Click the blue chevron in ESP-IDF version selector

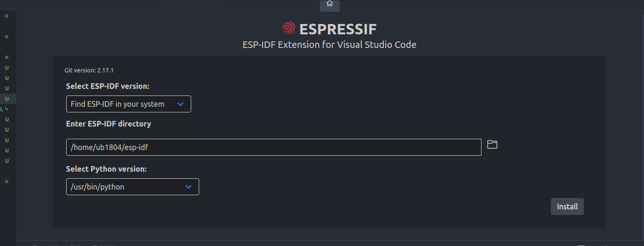point(180,104)
